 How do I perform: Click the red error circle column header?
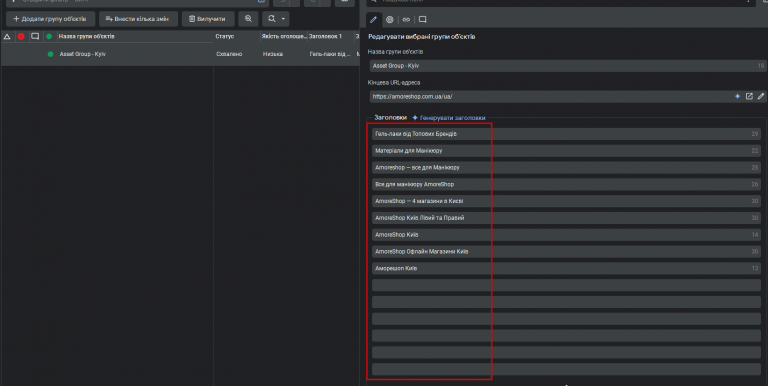(21, 36)
